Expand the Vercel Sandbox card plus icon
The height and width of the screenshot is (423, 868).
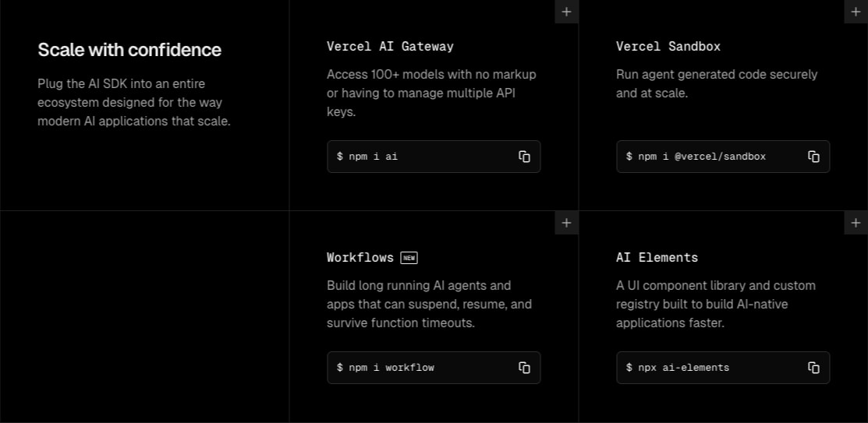[x=856, y=12]
